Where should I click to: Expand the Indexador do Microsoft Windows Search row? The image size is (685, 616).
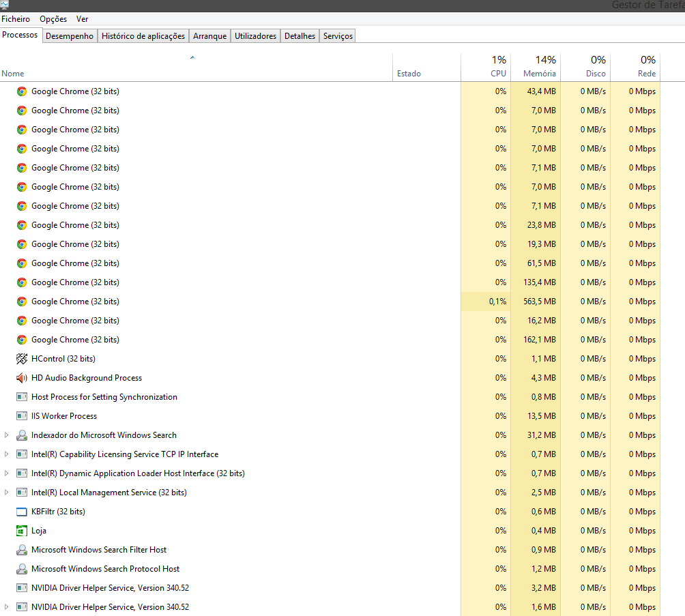click(7, 435)
